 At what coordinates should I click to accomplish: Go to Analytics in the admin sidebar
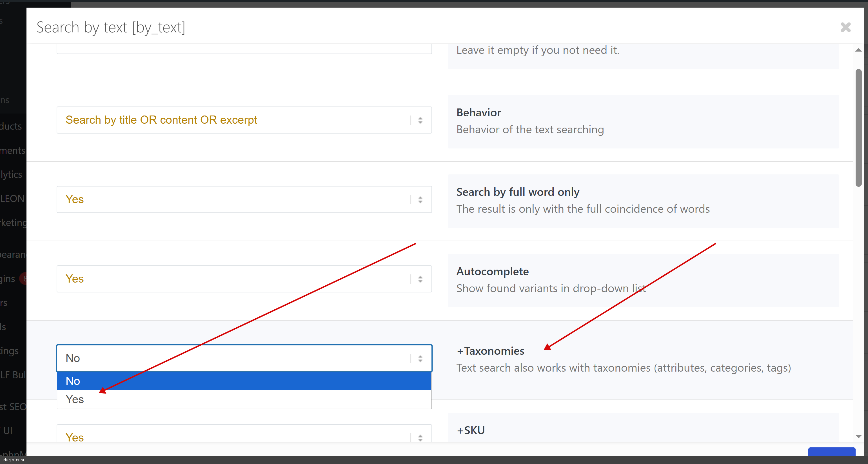(x=12, y=175)
